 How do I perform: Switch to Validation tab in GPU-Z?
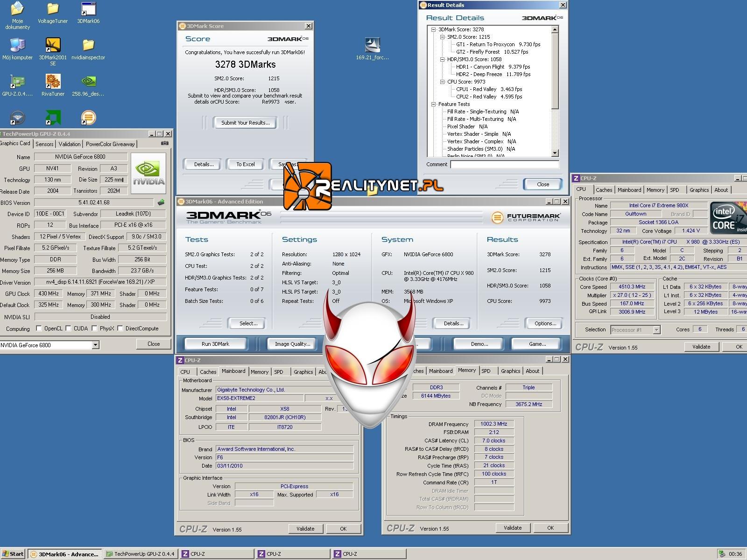click(70, 144)
